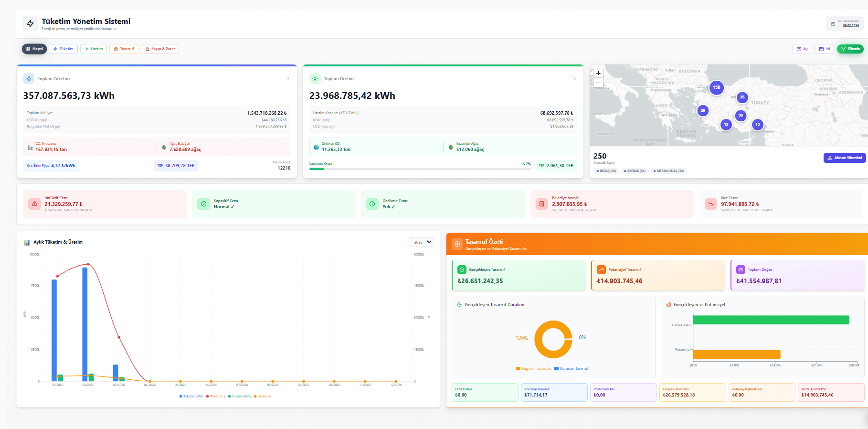Select the Kayıp & Zarar tab
Screen dimensions: 868x429
[x=160, y=49]
